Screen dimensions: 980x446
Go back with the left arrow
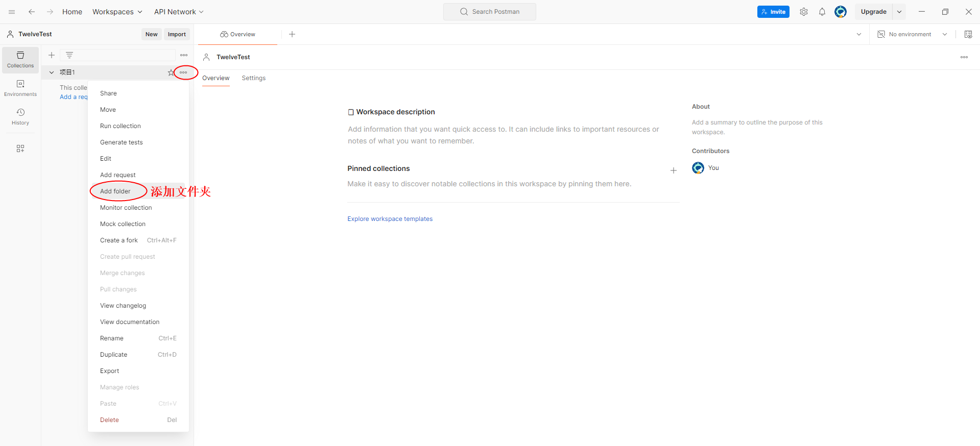[32, 12]
